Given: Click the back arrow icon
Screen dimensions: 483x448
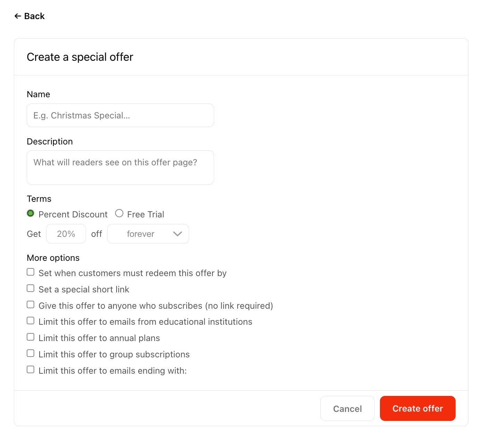Looking at the screenshot, I should [18, 16].
